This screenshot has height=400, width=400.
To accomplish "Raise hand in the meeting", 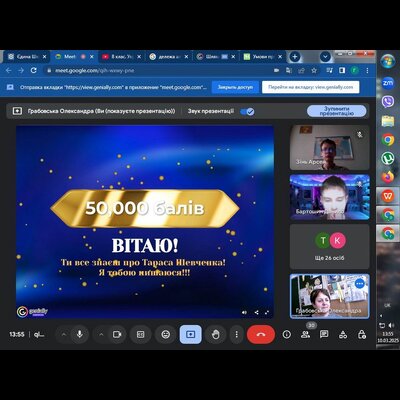I will click(x=216, y=334).
